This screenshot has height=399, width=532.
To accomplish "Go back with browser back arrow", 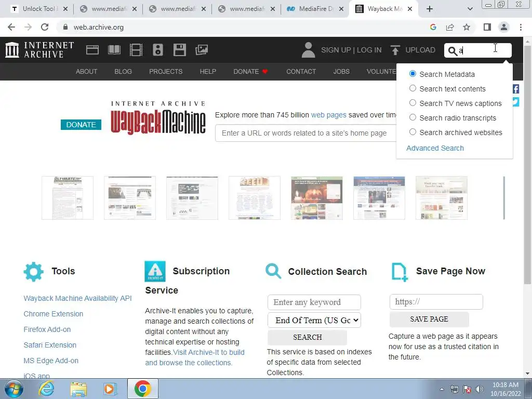I will click(x=11, y=27).
